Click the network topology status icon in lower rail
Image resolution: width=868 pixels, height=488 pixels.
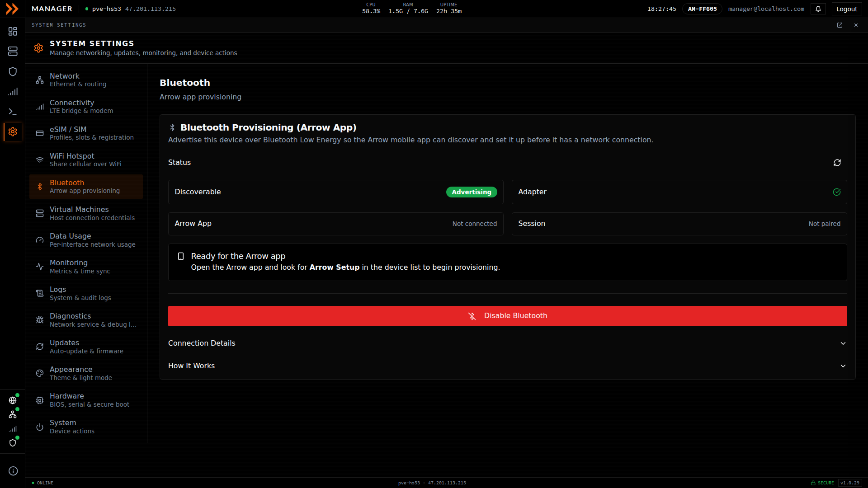(x=13, y=414)
